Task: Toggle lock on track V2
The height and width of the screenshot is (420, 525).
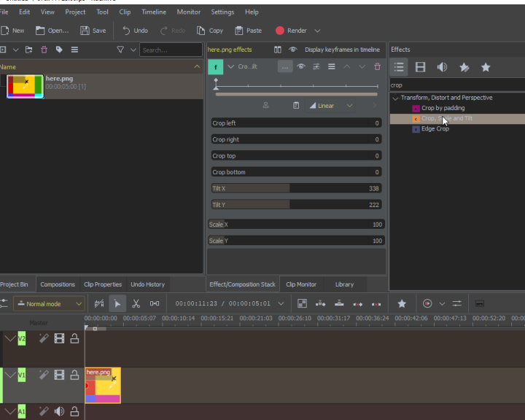Action: click(74, 338)
